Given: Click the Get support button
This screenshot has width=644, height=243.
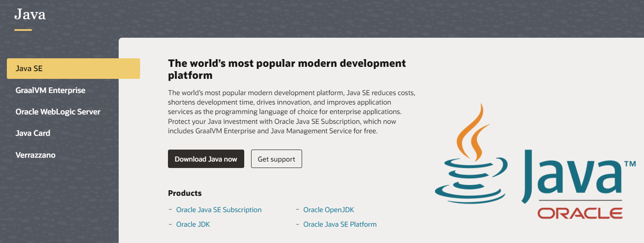Looking at the screenshot, I should 276,159.
